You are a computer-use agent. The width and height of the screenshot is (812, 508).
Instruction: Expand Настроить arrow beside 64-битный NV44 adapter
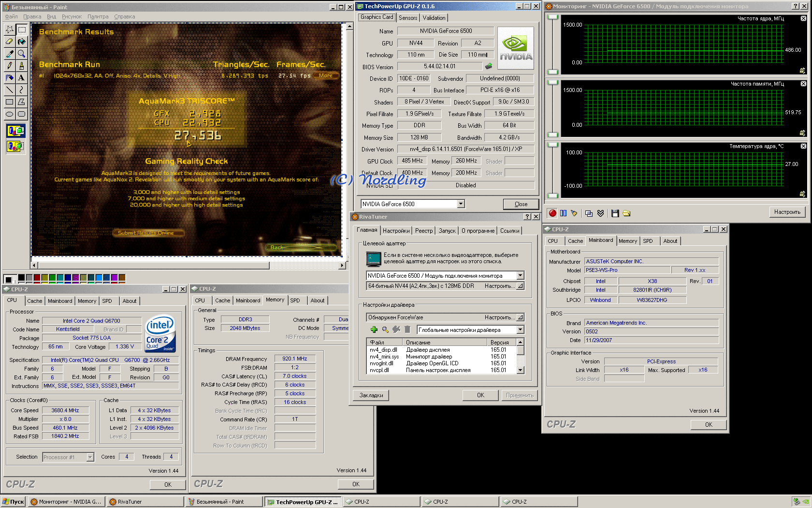click(x=520, y=286)
